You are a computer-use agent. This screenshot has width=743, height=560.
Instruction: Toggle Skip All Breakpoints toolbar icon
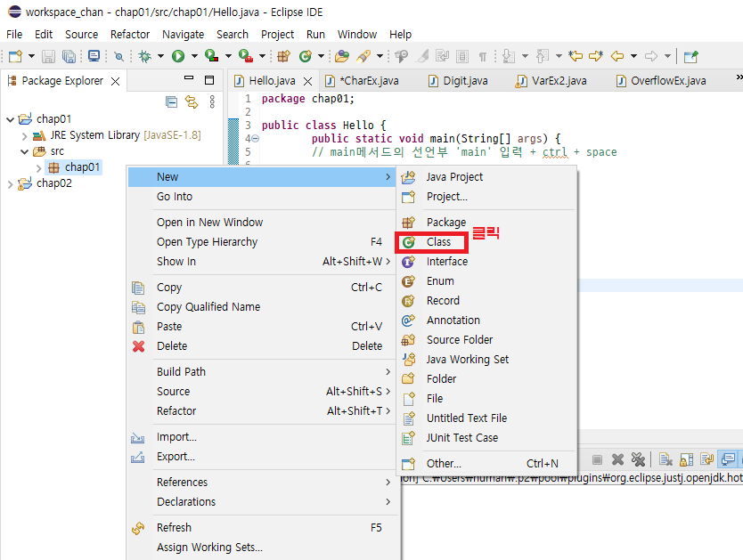click(x=119, y=57)
